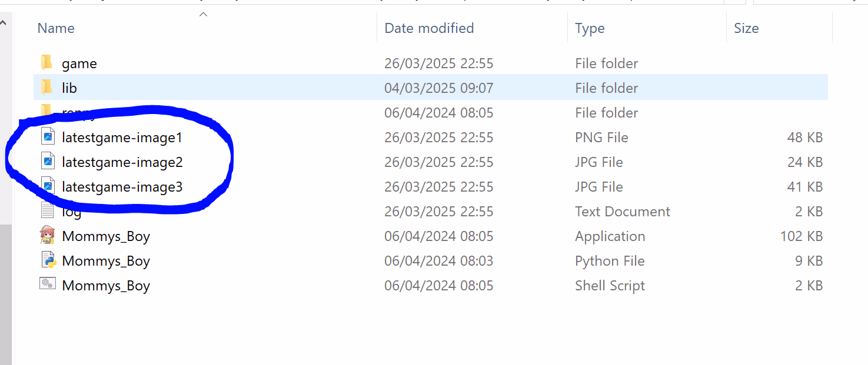Click the Mommys_Boy Application type text
The height and width of the screenshot is (365, 868).
tap(610, 236)
